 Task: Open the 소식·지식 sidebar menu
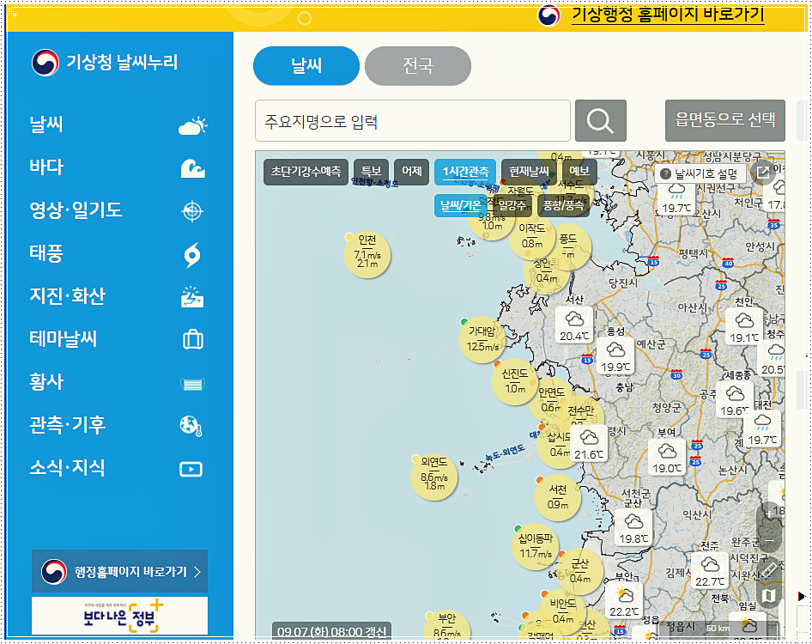[x=67, y=468]
